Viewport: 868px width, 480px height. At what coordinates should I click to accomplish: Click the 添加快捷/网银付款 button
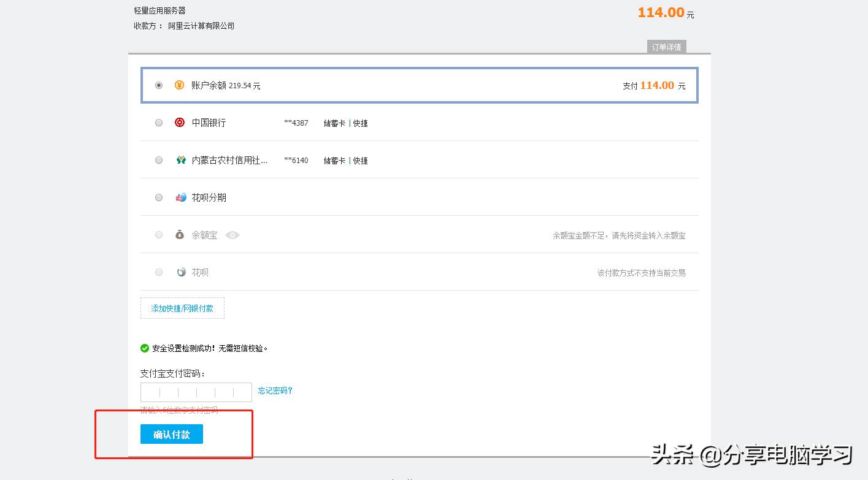tap(182, 308)
